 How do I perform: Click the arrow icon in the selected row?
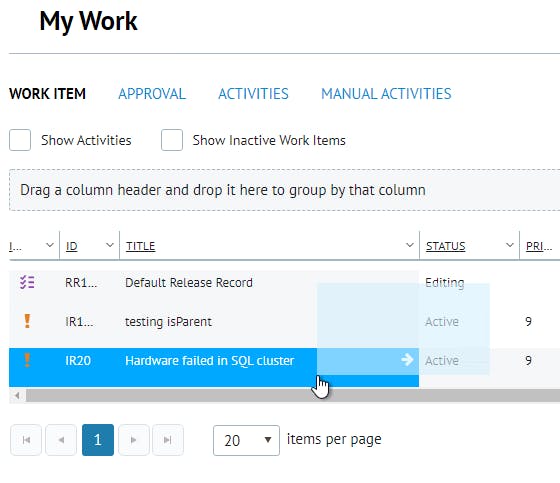[407, 359]
